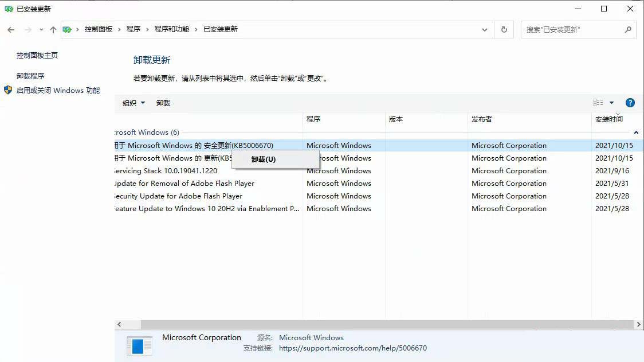Click the 已安装更新 title bar icon
This screenshot has width=644, height=362.
(9, 9)
